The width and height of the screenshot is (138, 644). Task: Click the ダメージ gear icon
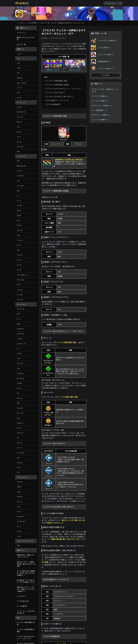pos(49,483)
